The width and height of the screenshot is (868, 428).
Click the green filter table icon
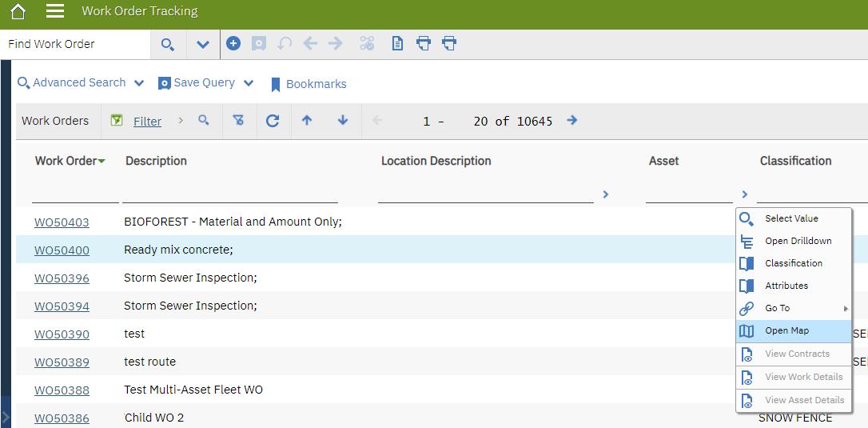pos(116,120)
